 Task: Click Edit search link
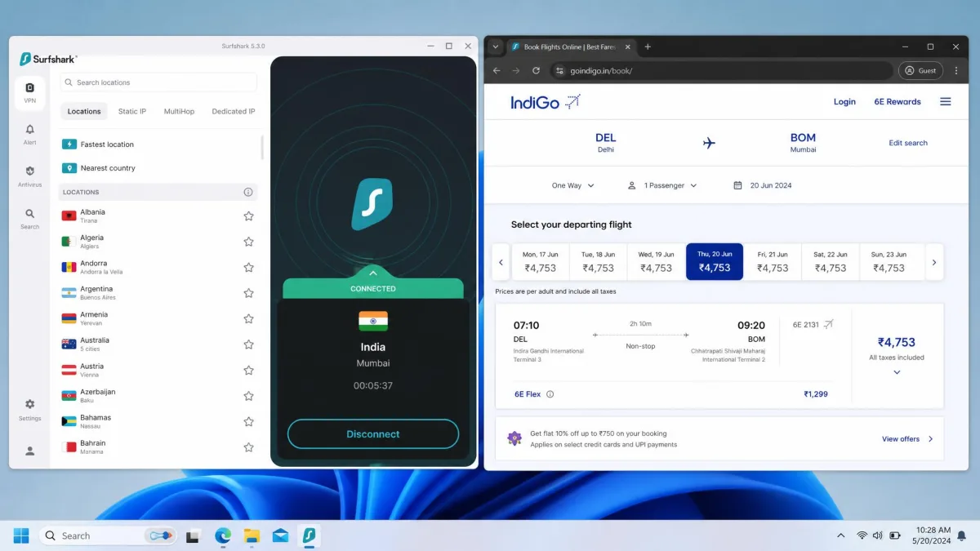908,143
